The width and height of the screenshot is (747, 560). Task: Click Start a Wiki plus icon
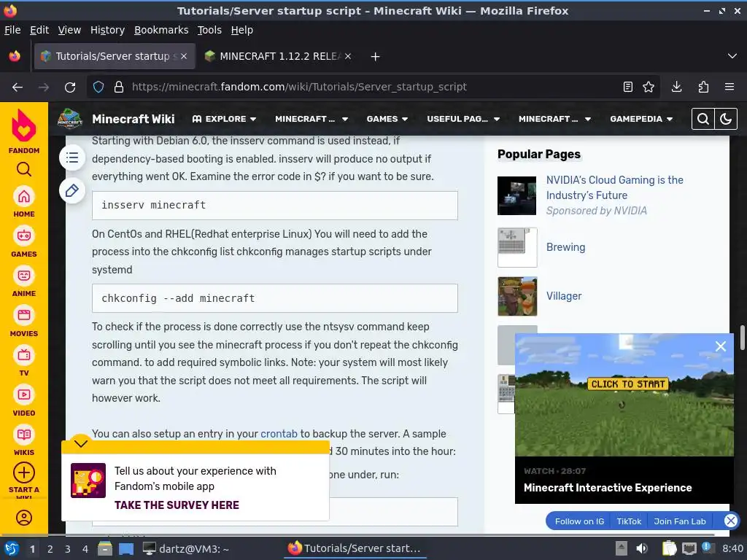pyautogui.click(x=24, y=472)
